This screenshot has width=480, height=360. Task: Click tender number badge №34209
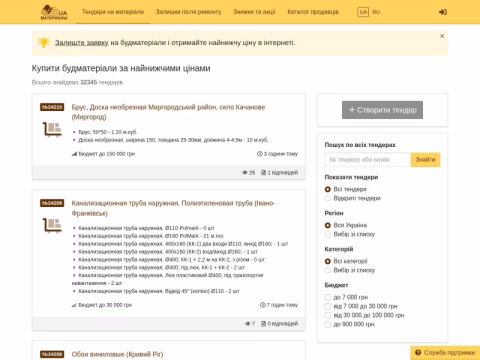coord(52,203)
